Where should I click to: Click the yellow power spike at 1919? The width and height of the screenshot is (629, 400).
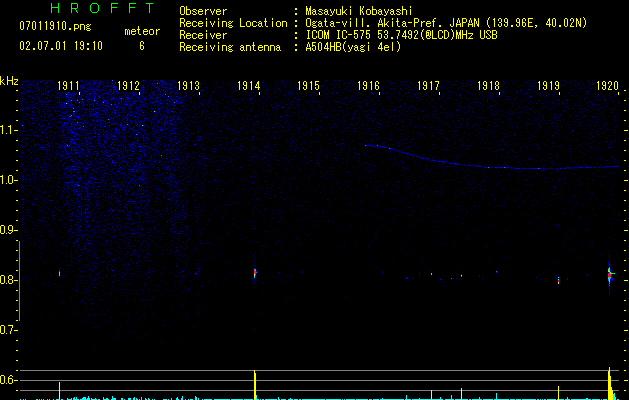tap(558, 393)
